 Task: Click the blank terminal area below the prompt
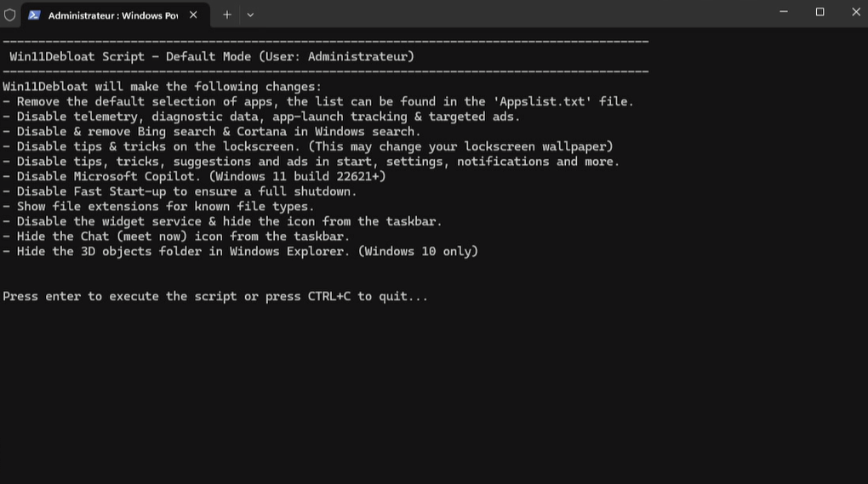[x=434, y=393]
